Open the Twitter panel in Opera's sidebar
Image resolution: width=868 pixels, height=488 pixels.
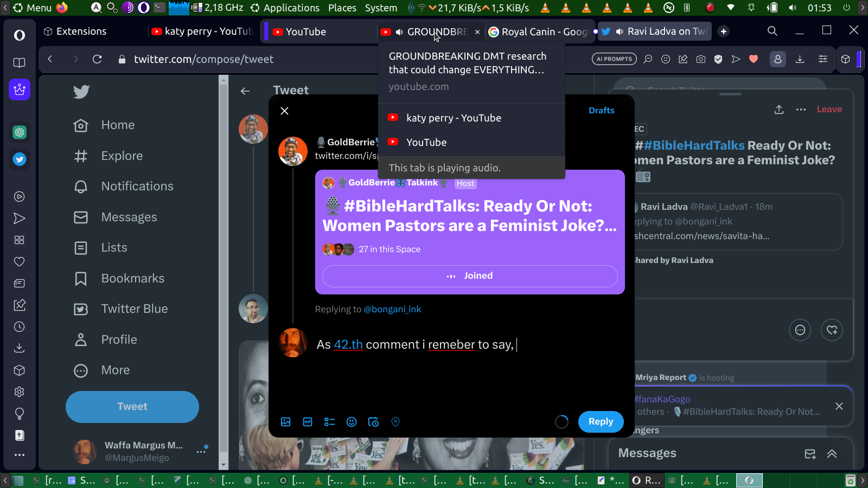pos(20,159)
